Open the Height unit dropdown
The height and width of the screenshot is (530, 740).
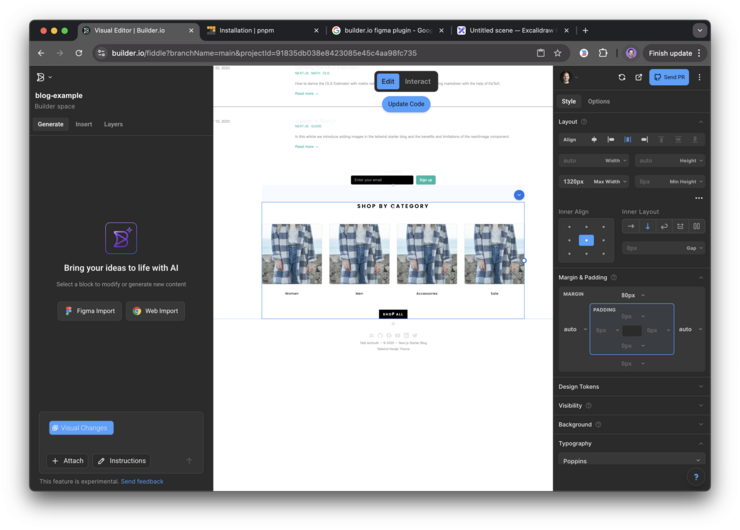691,160
